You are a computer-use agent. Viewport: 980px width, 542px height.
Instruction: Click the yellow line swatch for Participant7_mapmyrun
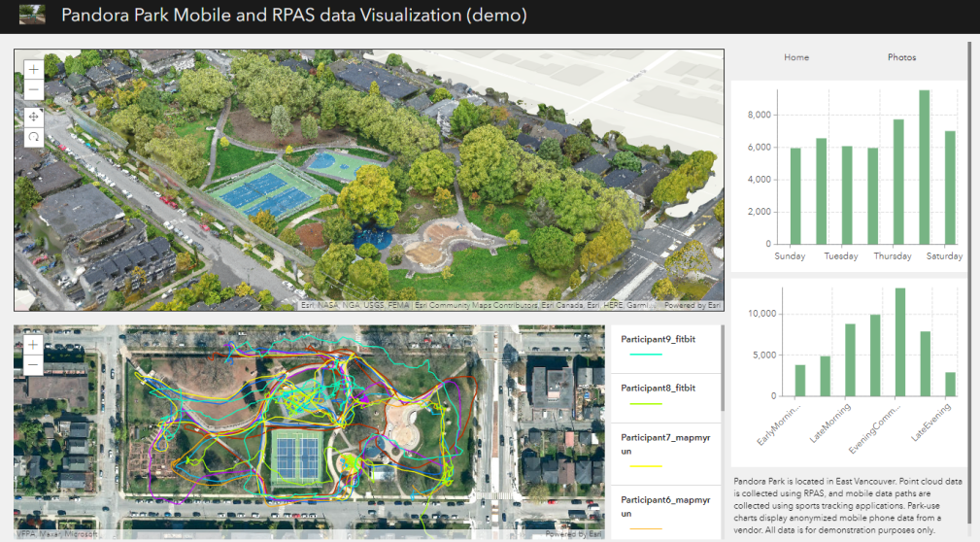[x=645, y=466]
